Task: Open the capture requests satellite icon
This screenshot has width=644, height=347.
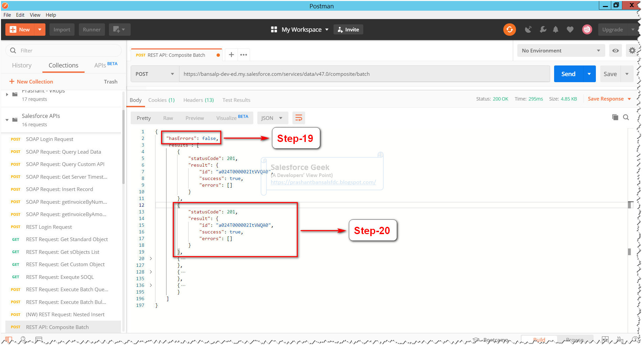Action: tap(528, 29)
